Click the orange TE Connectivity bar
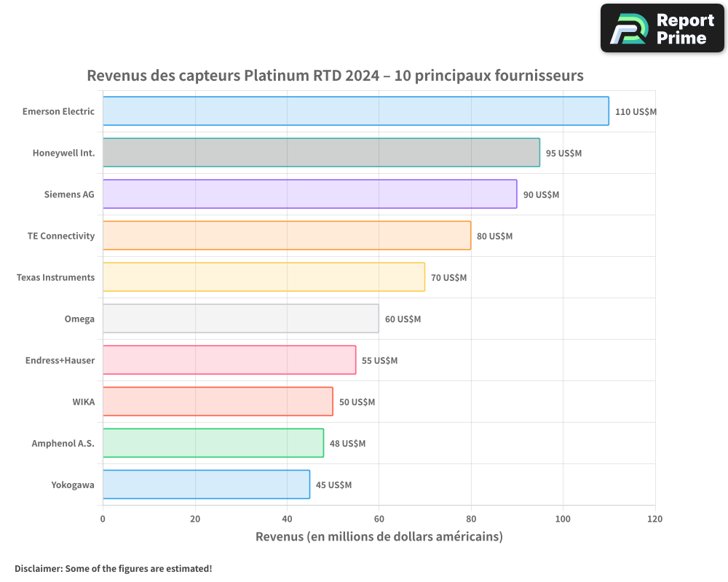This screenshot has height=582, width=728. point(286,236)
